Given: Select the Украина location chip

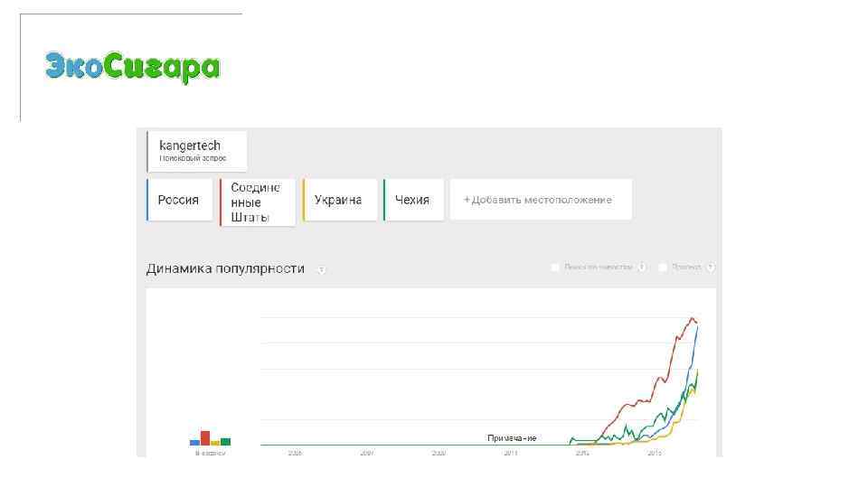Looking at the screenshot, I should click(x=338, y=200).
